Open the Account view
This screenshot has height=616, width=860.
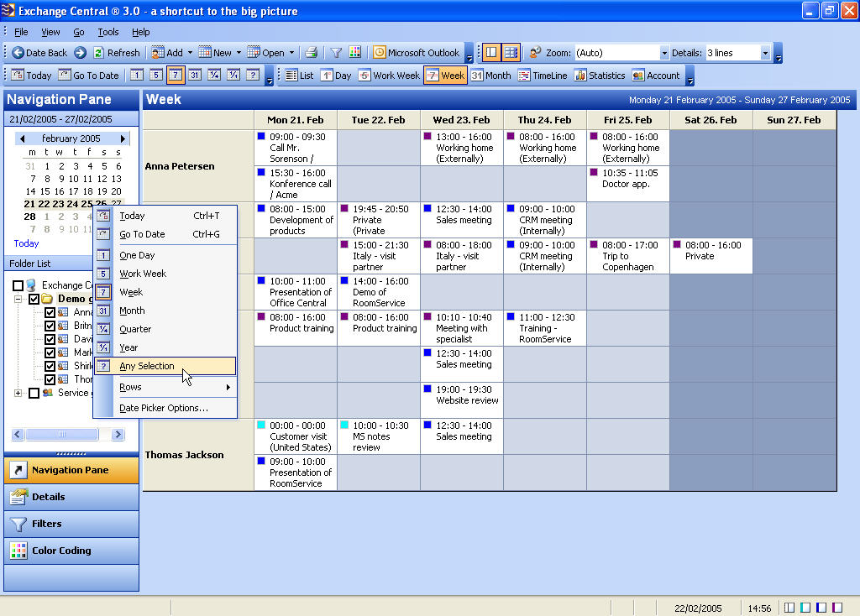point(656,75)
